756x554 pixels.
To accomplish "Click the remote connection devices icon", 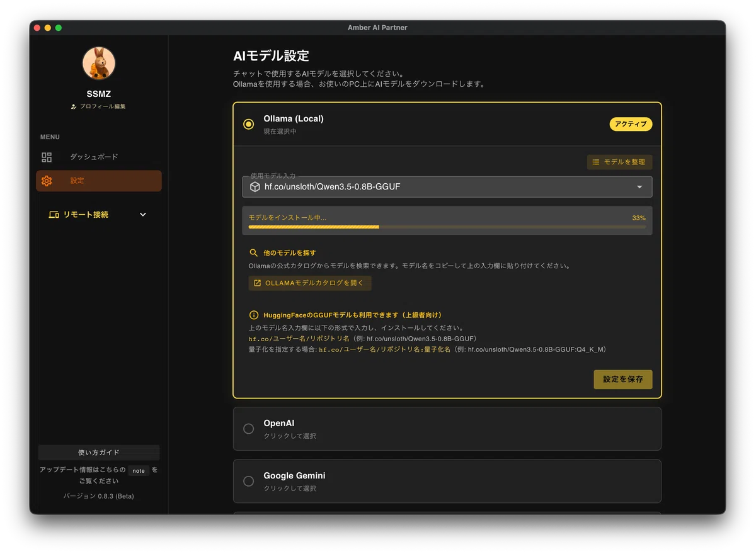I will pos(54,215).
